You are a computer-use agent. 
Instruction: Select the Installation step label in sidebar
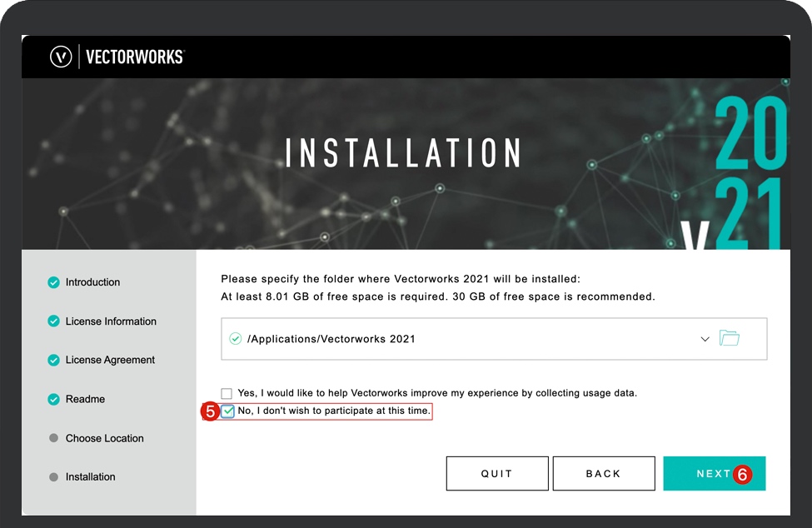pyautogui.click(x=90, y=476)
